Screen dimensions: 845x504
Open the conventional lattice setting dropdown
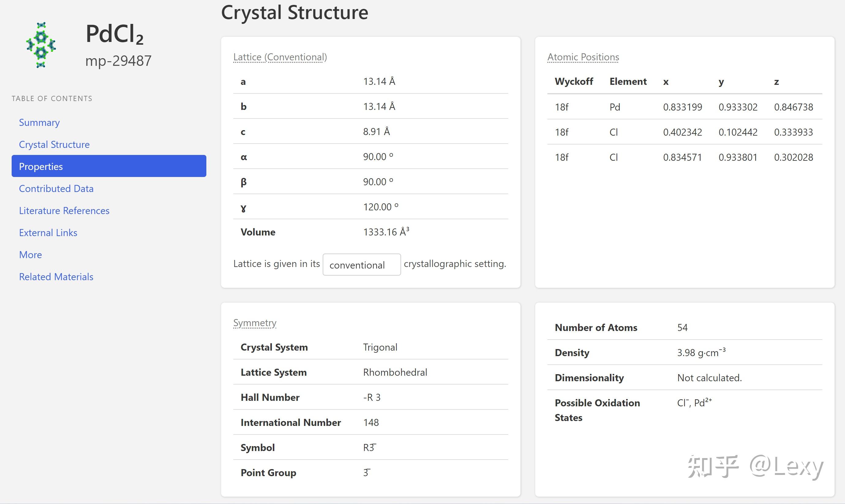coord(362,265)
